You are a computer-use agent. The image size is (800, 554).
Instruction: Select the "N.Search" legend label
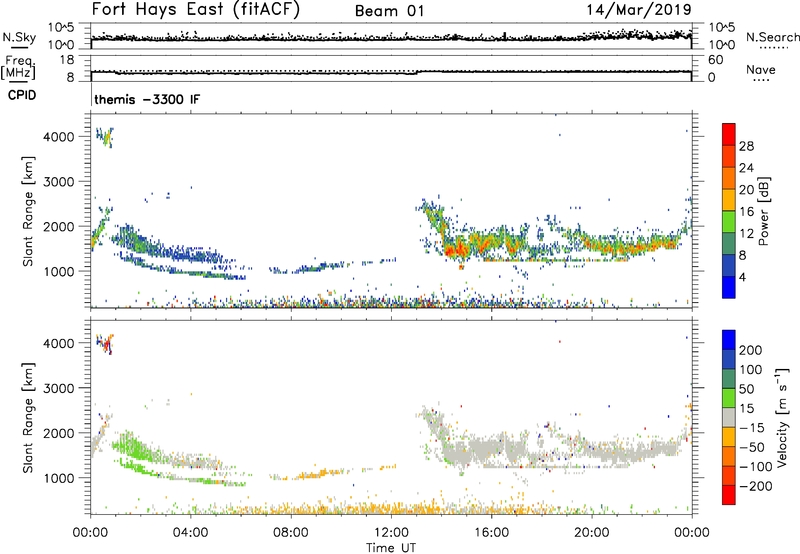[772, 37]
